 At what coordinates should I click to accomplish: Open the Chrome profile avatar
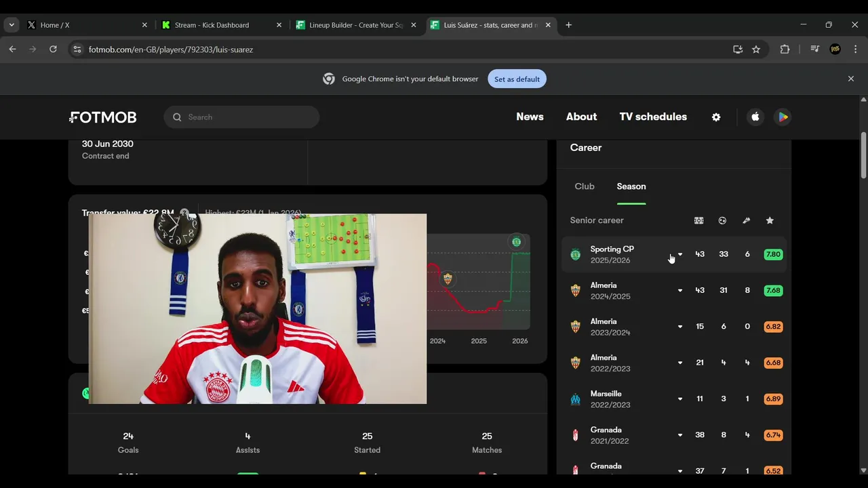(835, 49)
